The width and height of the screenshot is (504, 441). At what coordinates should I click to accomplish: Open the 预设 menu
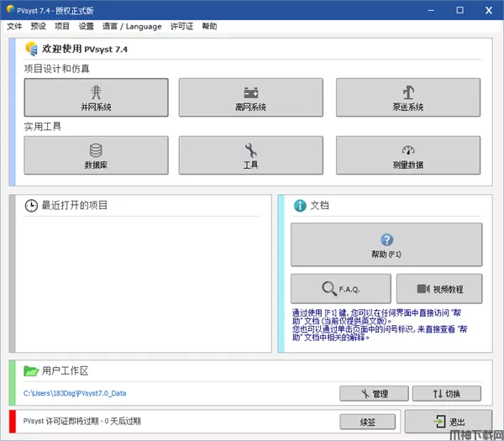point(38,26)
